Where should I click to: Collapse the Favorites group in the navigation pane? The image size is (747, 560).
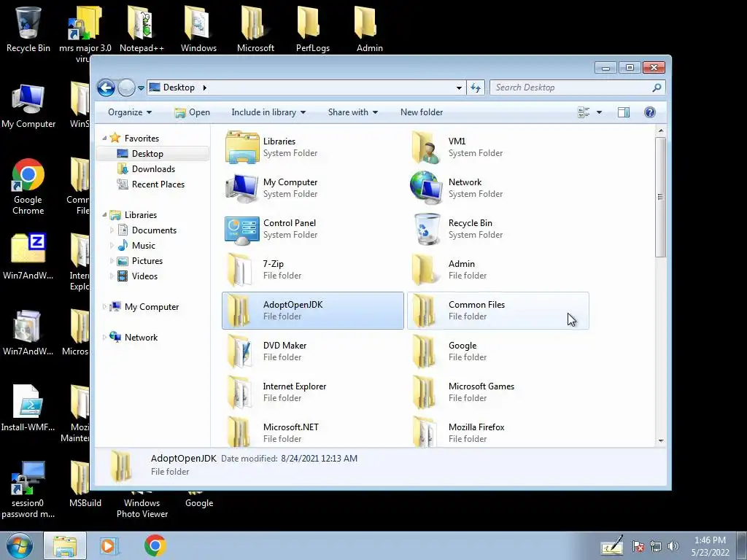[104, 138]
